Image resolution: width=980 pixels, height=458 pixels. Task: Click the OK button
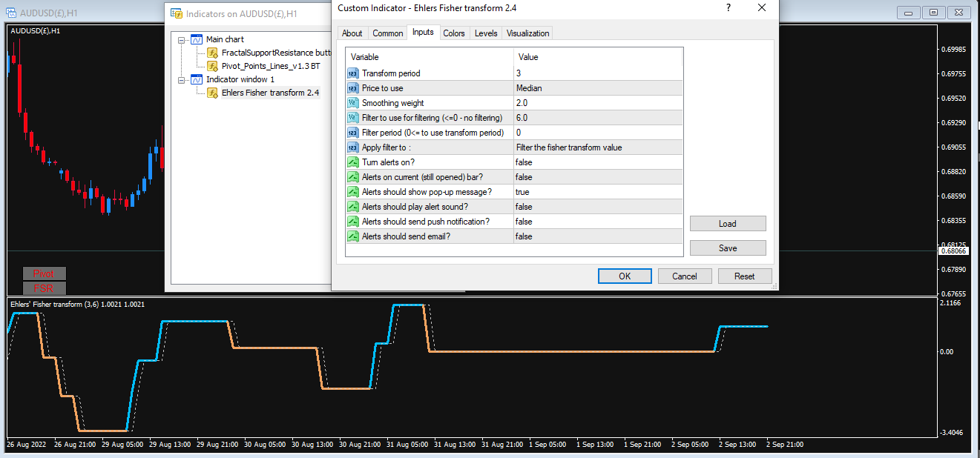pyautogui.click(x=625, y=276)
